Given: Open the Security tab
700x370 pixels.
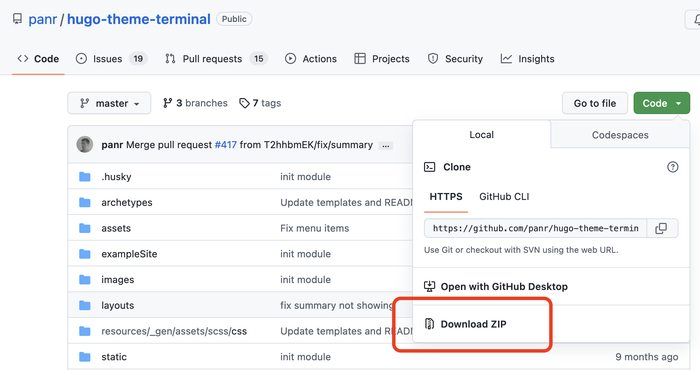Looking at the screenshot, I should (455, 59).
